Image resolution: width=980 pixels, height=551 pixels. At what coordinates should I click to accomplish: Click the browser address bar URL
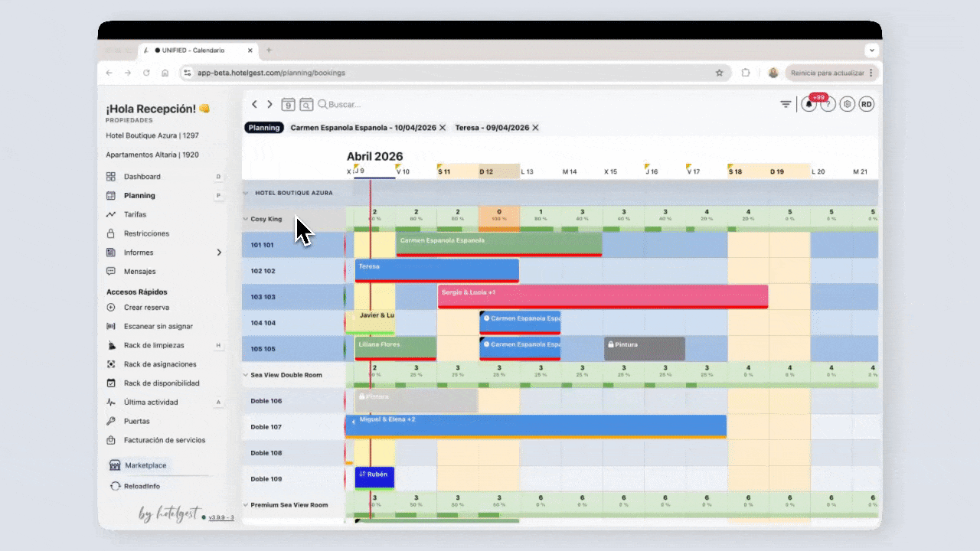271,73
